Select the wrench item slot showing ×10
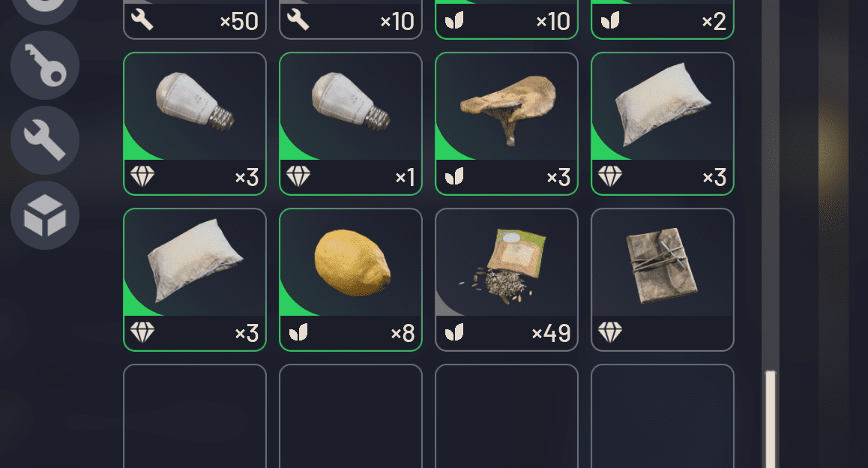The height and width of the screenshot is (468, 868). coord(351,19)
